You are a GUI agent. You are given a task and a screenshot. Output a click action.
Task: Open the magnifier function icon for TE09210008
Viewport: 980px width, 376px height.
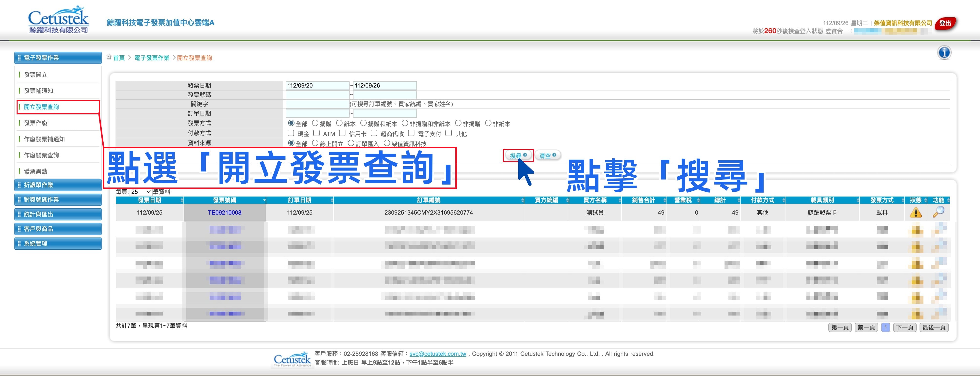(x=938, y=212)
